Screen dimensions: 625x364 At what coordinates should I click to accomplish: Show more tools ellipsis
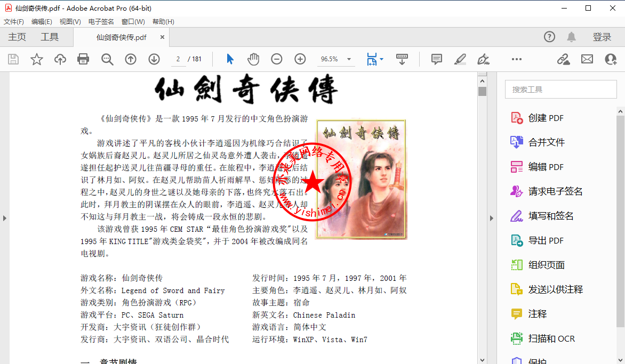(x=517, y=59)
